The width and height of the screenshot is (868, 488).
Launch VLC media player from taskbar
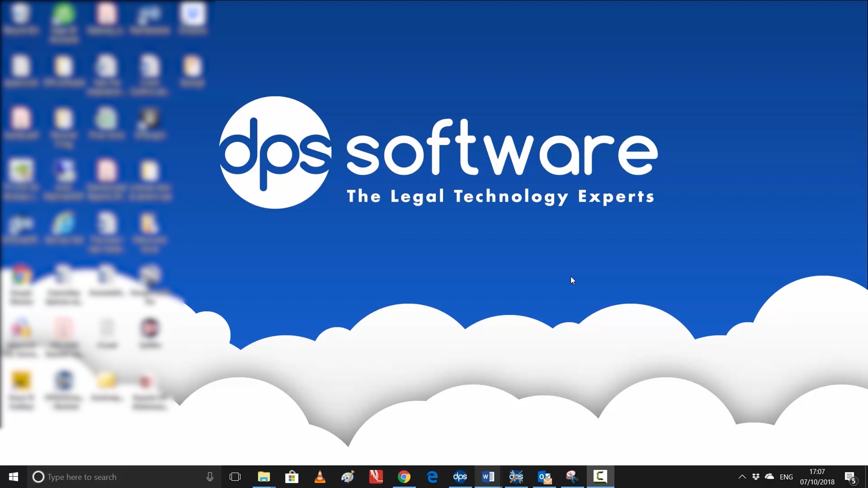[320, 477]
